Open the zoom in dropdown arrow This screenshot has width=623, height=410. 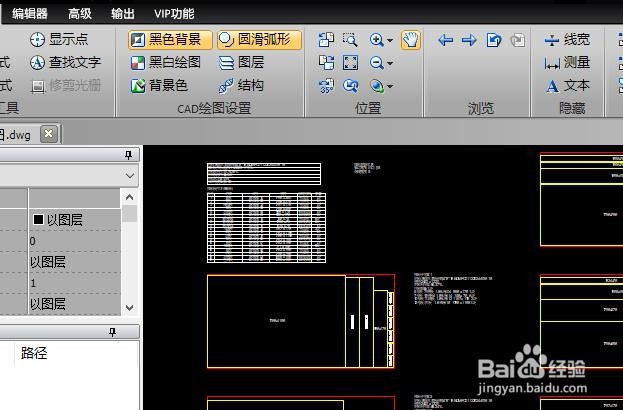(x=390, y=40)
